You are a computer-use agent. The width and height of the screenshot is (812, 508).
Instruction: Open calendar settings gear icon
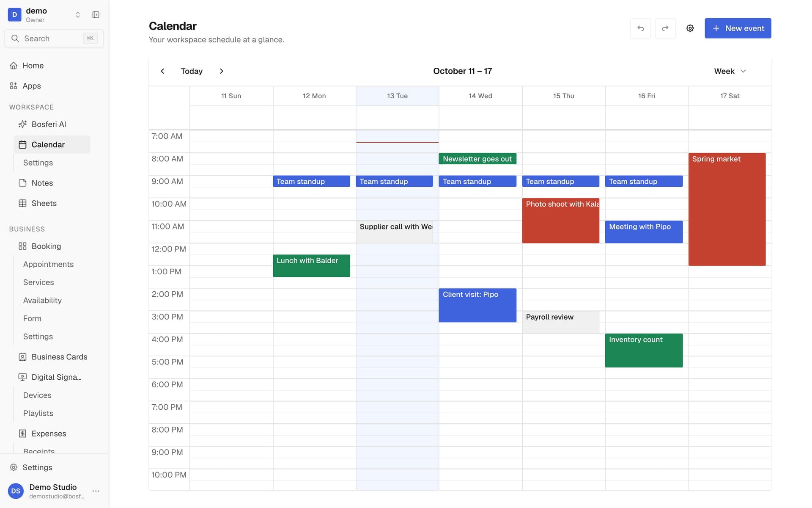click(x=690, y=28)
